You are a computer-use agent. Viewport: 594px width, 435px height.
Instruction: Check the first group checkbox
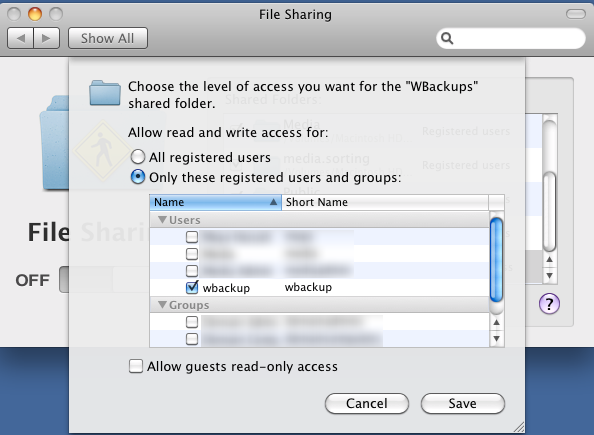pos(192,322)
